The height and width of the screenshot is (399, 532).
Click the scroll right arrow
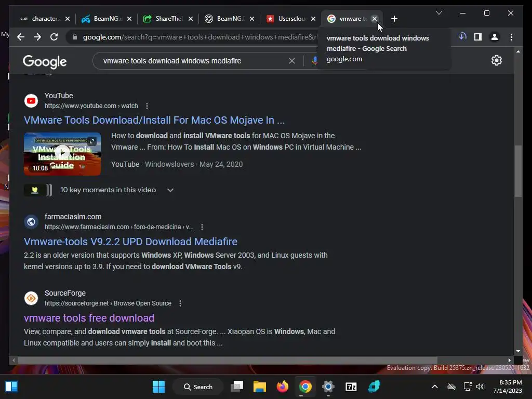[509, 360]
